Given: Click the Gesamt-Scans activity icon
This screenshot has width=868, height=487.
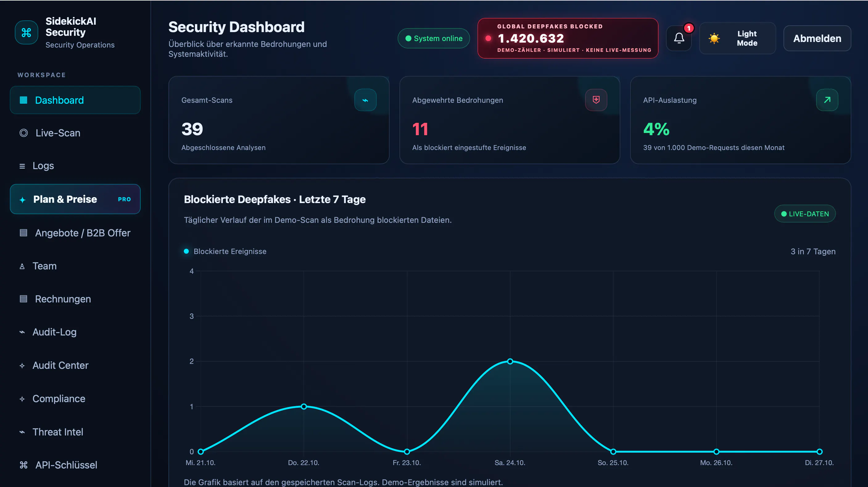Looking at the screenshot, I should pyautogui.click(x=365, y=100).
